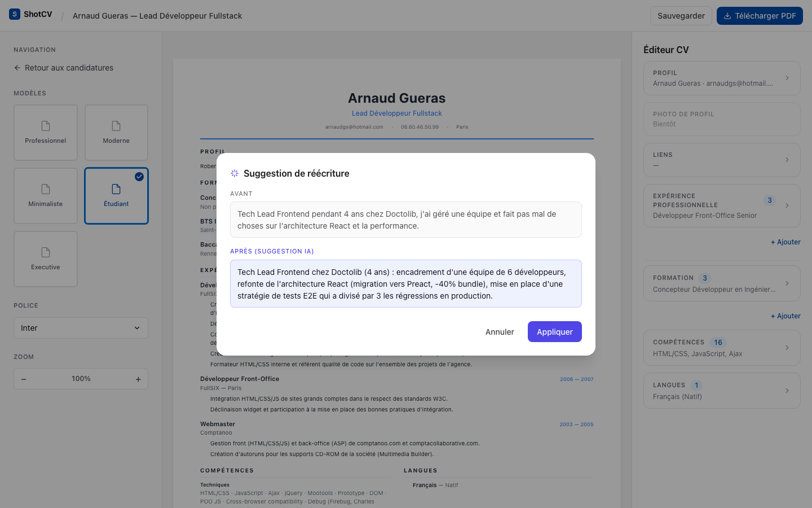Expand the Formation section chevron
The image size is (812, 508).
click(x=787, y=283)
